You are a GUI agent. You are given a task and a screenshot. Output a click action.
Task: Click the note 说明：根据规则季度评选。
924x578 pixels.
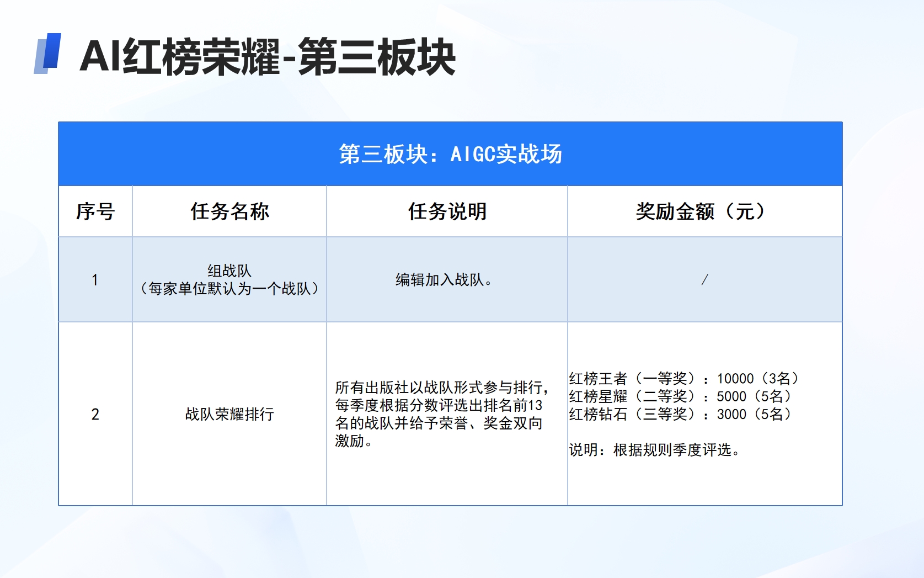tap(654, 450)
